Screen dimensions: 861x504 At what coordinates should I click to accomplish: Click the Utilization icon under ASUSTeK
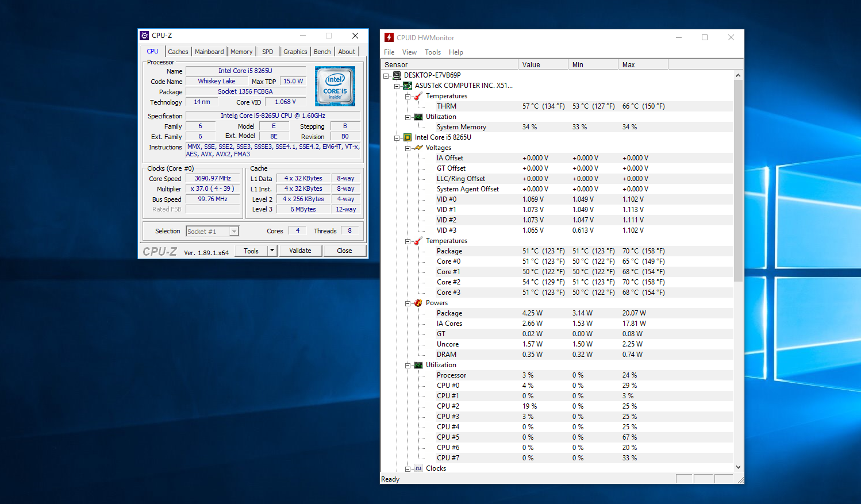point(418,117)
